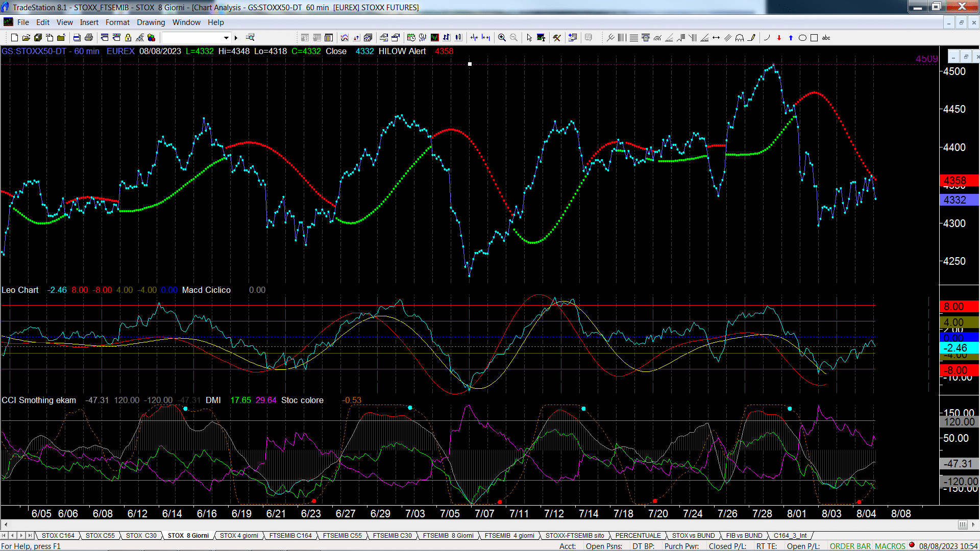Click the horizontal scrollbar thumb

click(962, 524)
